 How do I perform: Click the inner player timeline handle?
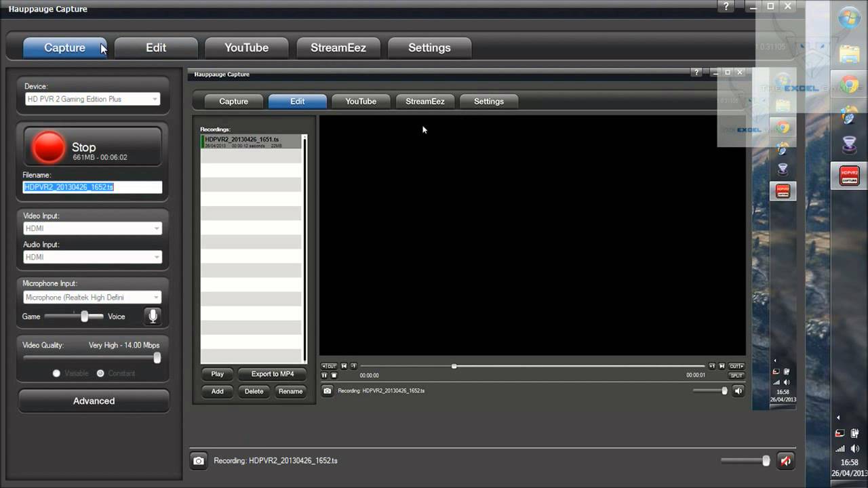click(454, 366)
